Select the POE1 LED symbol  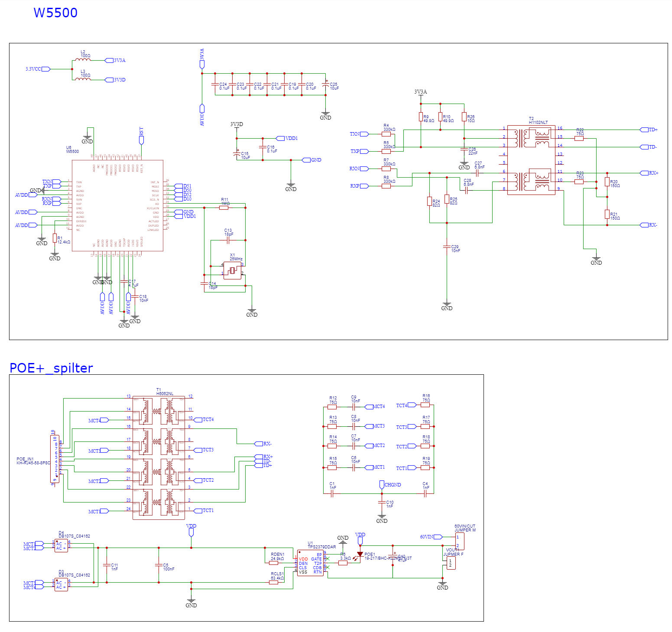pos(360,554)
